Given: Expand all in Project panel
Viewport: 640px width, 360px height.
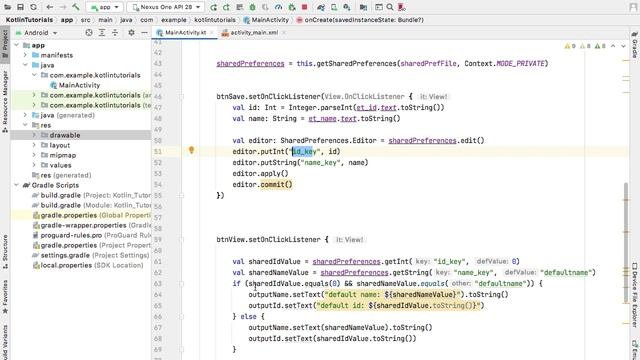Looking at the screenshot, I should click(102, 32).
